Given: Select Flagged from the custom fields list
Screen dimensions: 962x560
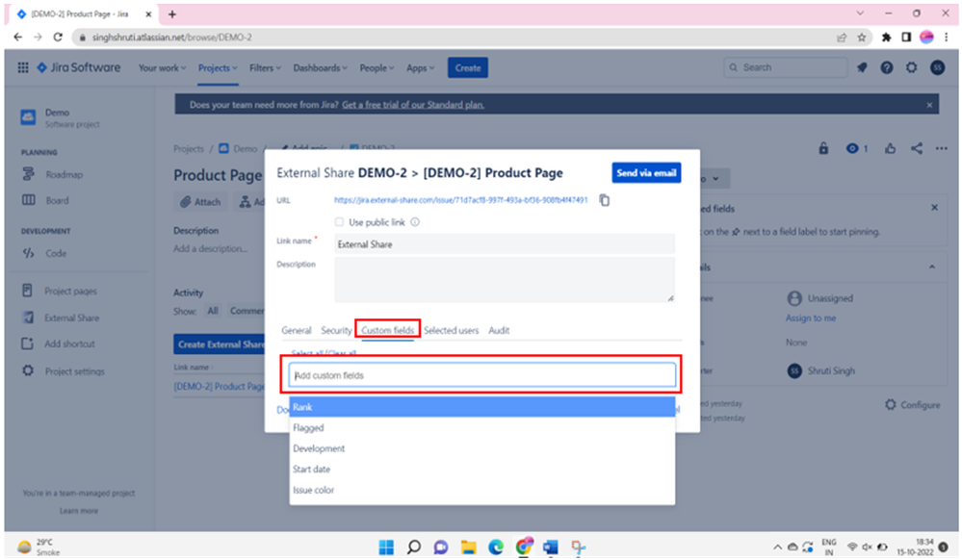Looking at the screenshot, I should click(x=482, y=428).
